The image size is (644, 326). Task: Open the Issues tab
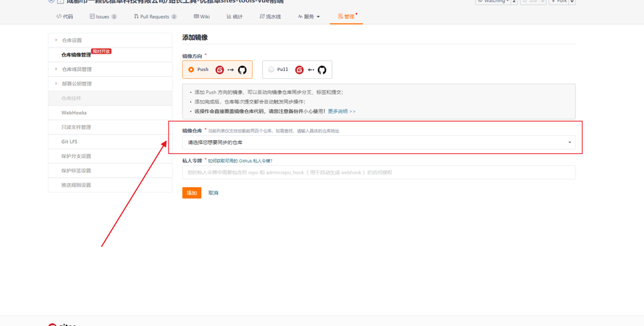103,17
